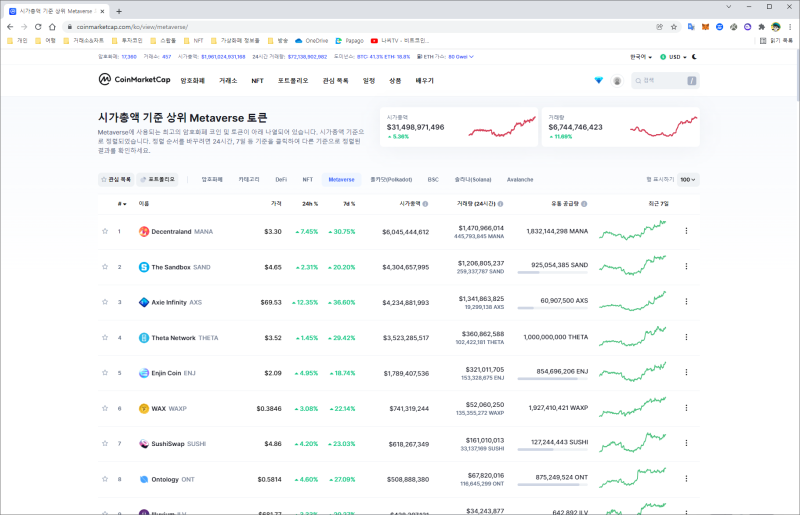Open more options for Decentraland row

686,231
